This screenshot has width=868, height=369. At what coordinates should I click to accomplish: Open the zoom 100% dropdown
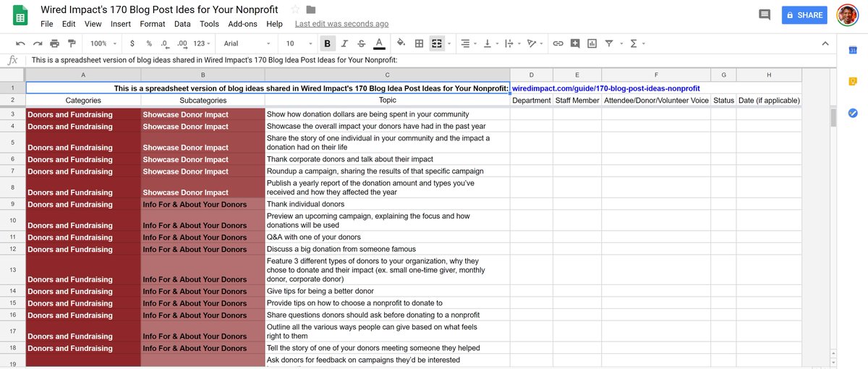103,43
